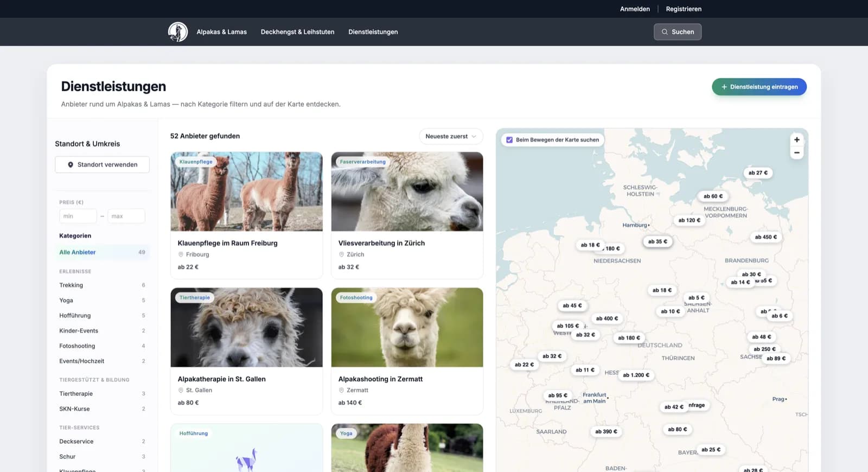Focus the minimum price field
This screenshot has width=868, height=472.
(78, 216)
